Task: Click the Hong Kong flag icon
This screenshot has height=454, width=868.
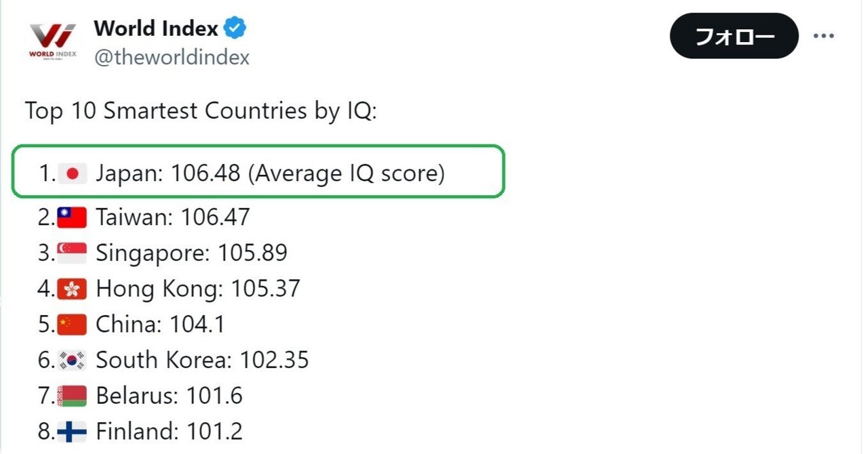Action: click(x=72, y=288)
